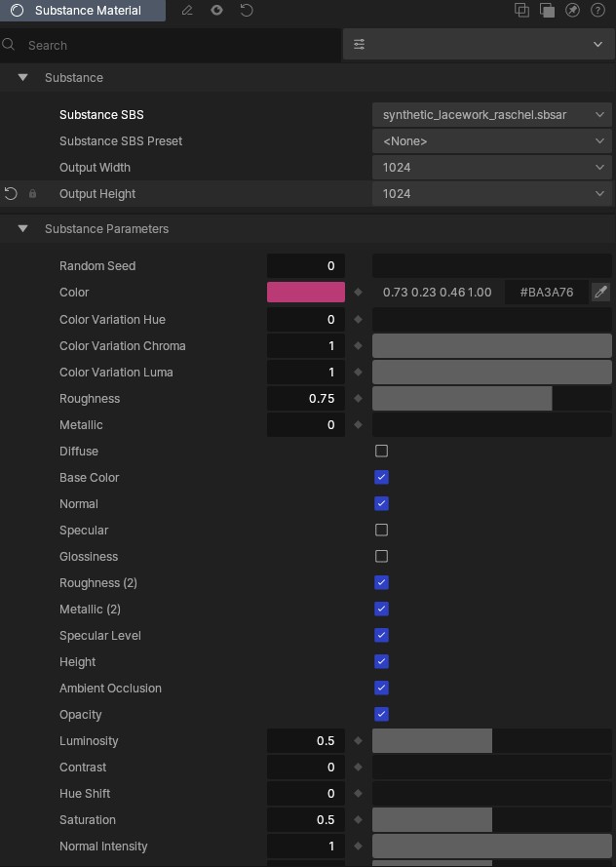Open the Output Height dropdown
Image resolution: width=616 pixels, height=867 pixels.
click(x=491, y=193)
